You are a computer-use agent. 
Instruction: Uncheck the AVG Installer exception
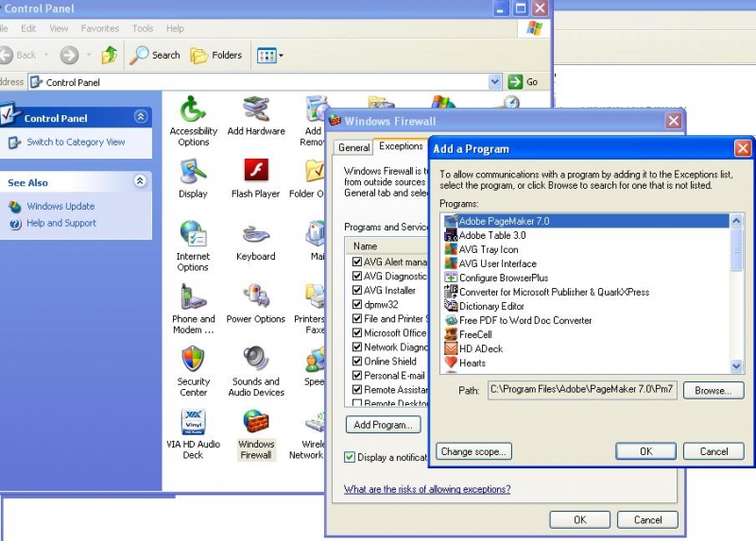point(357,291)
